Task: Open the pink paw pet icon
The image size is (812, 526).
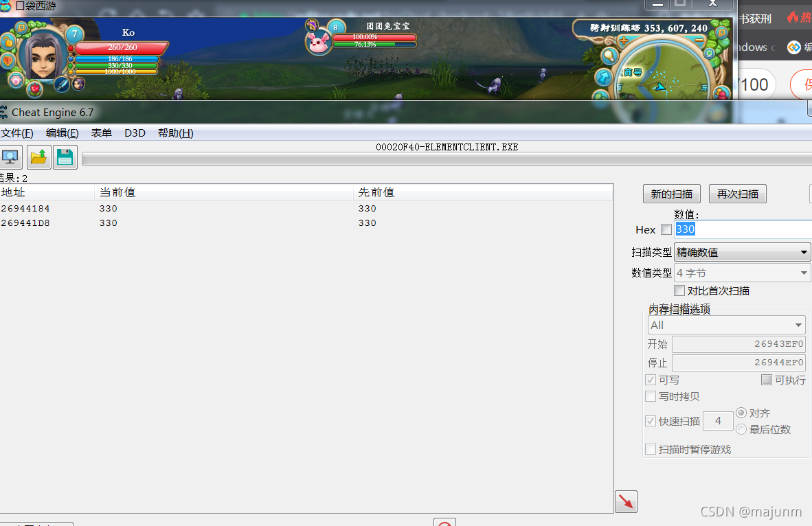Action: click(x=16, y=80)
